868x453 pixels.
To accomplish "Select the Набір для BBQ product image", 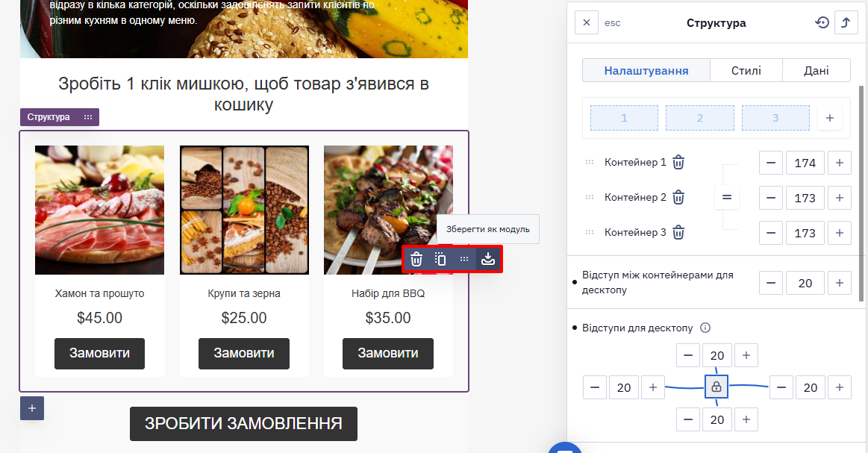I will click(388, 210).
